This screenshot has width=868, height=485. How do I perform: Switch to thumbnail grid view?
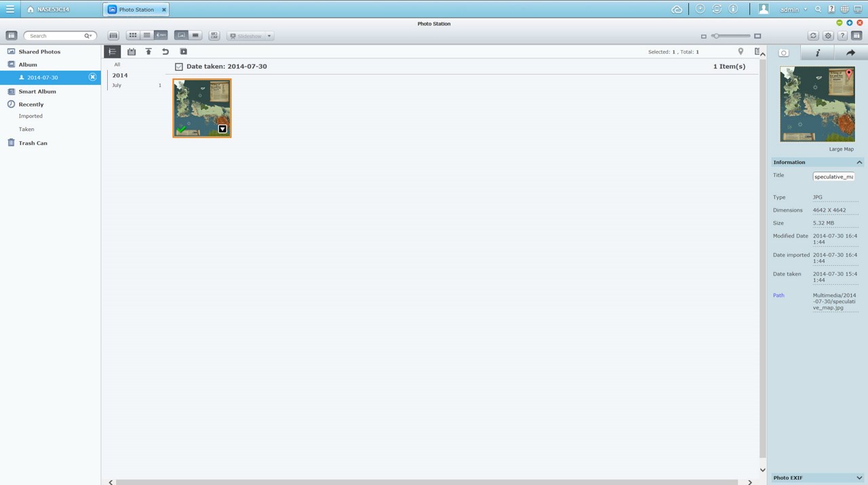pyautogui.click(x=133, y=35)
